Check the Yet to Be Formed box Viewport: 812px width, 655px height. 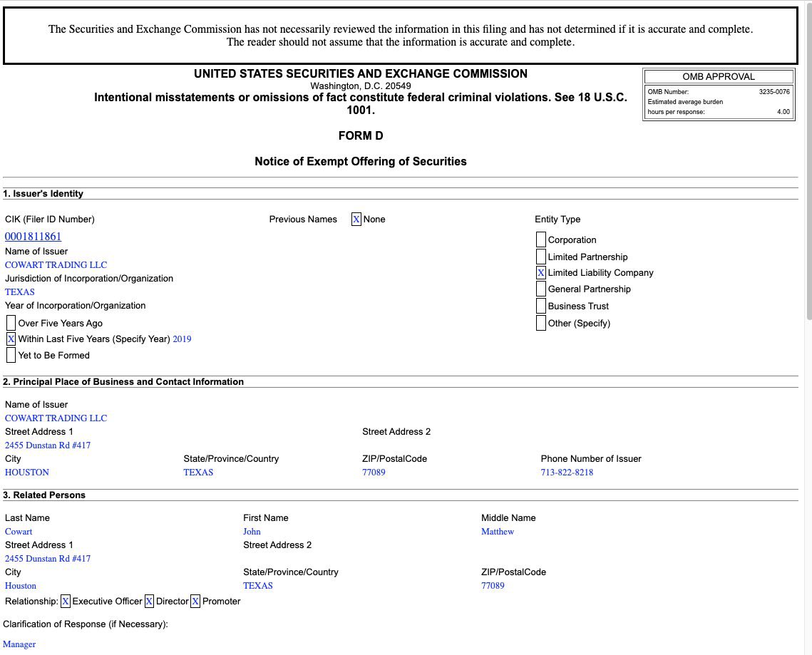[11, 355]
